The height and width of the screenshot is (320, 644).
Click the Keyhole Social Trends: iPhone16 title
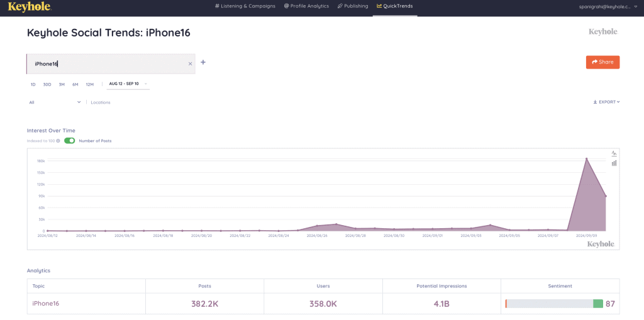point(108,33)
